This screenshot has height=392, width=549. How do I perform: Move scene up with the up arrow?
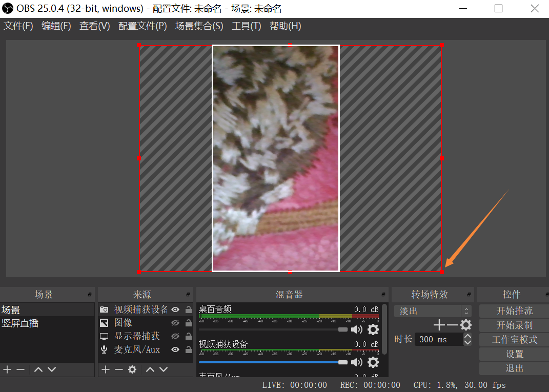[x=38, y=369]
